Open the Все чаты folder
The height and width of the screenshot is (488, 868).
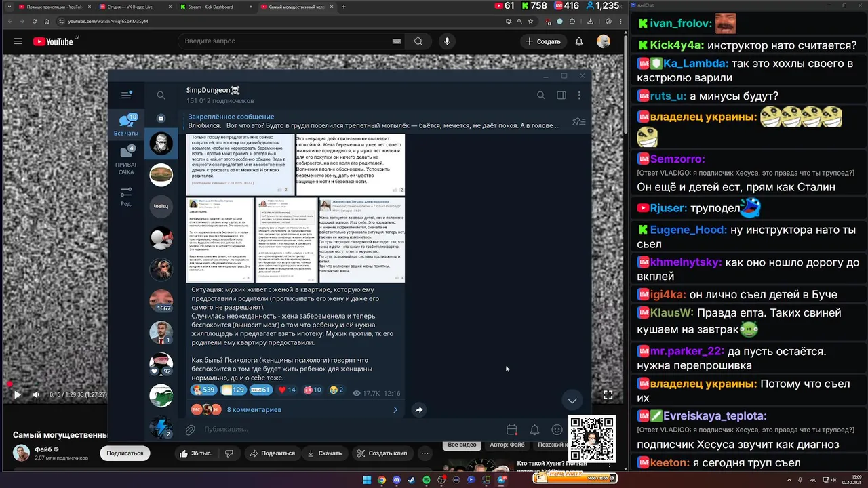click(x=126, y=125)
